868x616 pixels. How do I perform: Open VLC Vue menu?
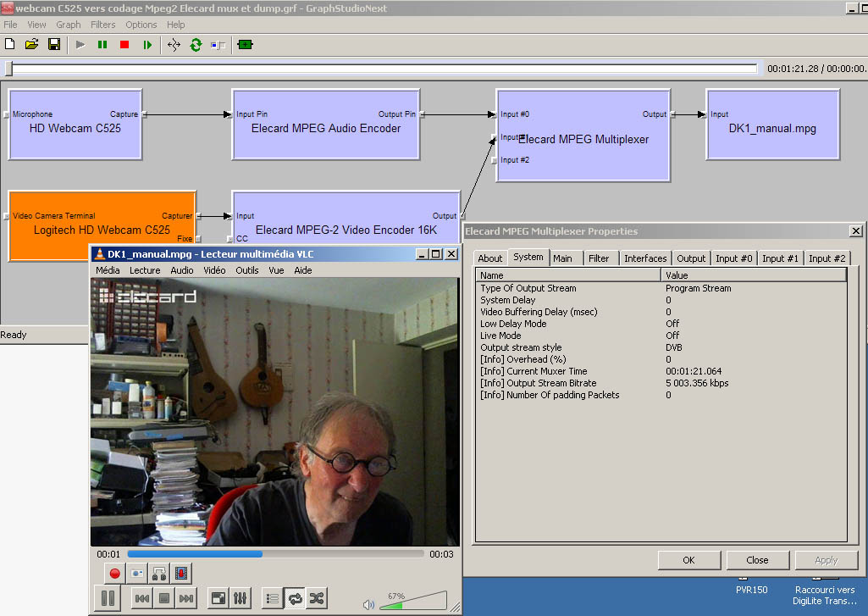(276, 270)
